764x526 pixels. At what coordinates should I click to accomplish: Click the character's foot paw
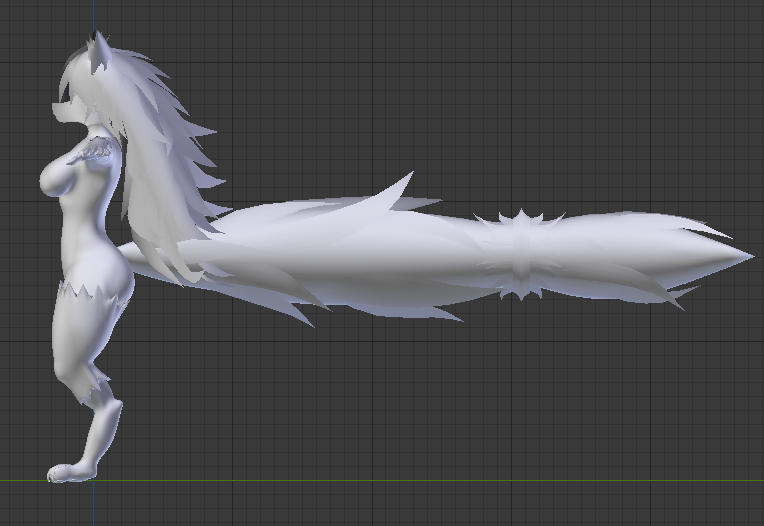coord(71,472)
